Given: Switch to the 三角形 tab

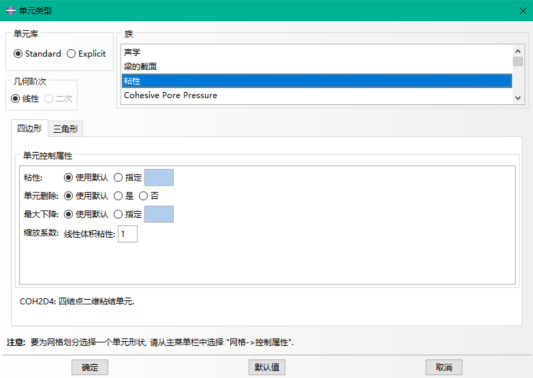Looking at the screenshot, I should point(65,129).
